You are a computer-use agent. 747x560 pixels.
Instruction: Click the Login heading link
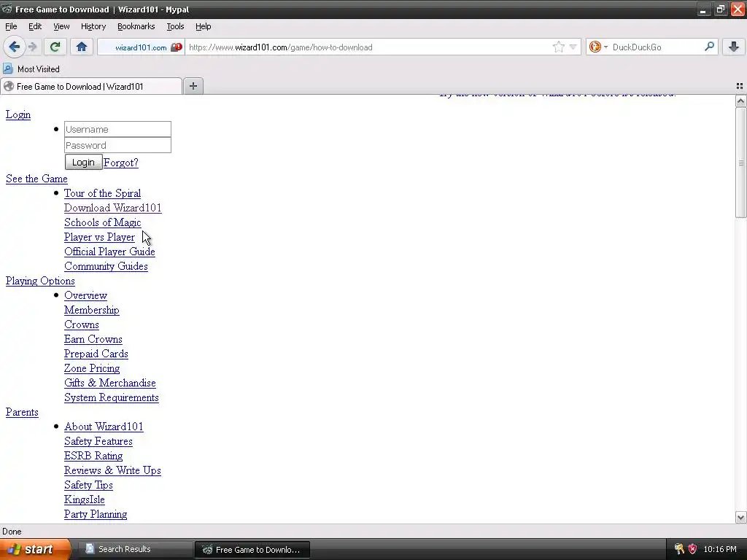pyautogui.click(x=18, y=114)
